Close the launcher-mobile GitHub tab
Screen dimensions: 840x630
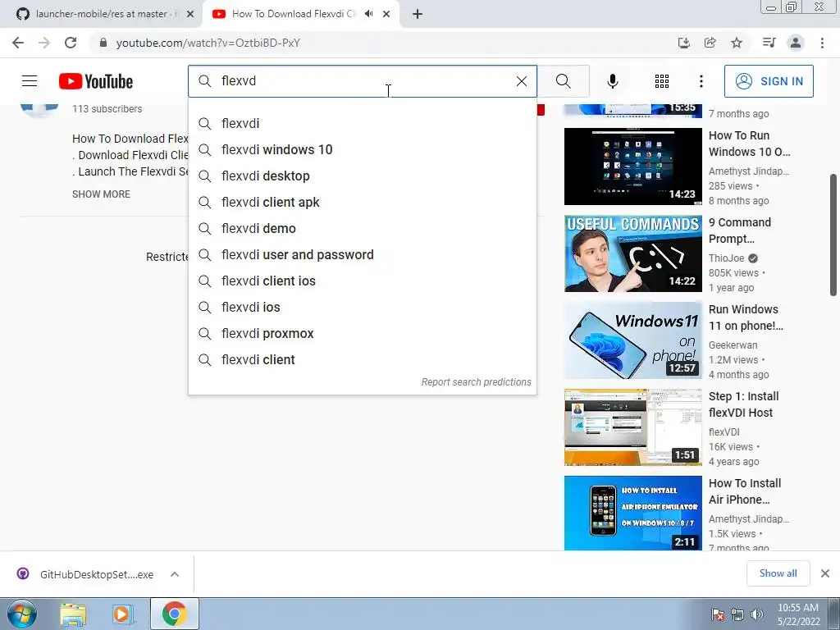coord(190,14)
